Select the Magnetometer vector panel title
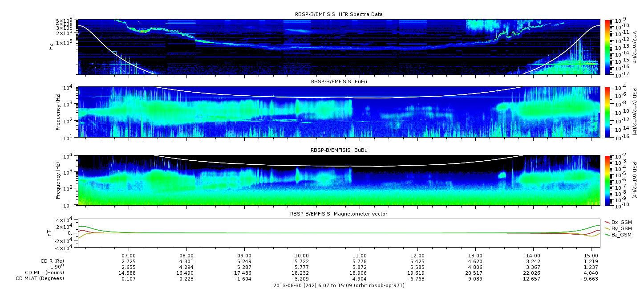 (x=339, y=214)
